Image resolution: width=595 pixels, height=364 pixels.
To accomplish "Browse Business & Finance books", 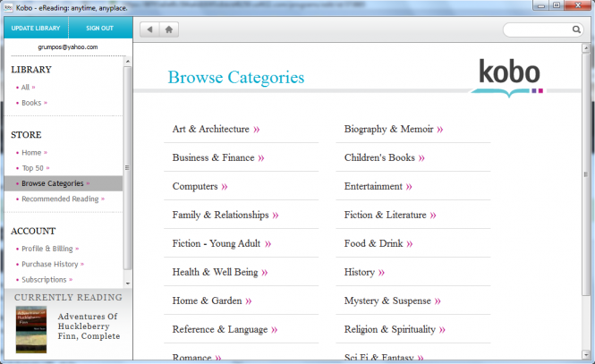I will (218, 157).
